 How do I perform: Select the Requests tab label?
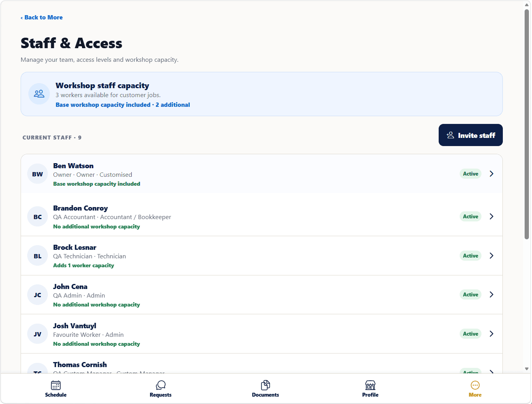tap(161, 395)
